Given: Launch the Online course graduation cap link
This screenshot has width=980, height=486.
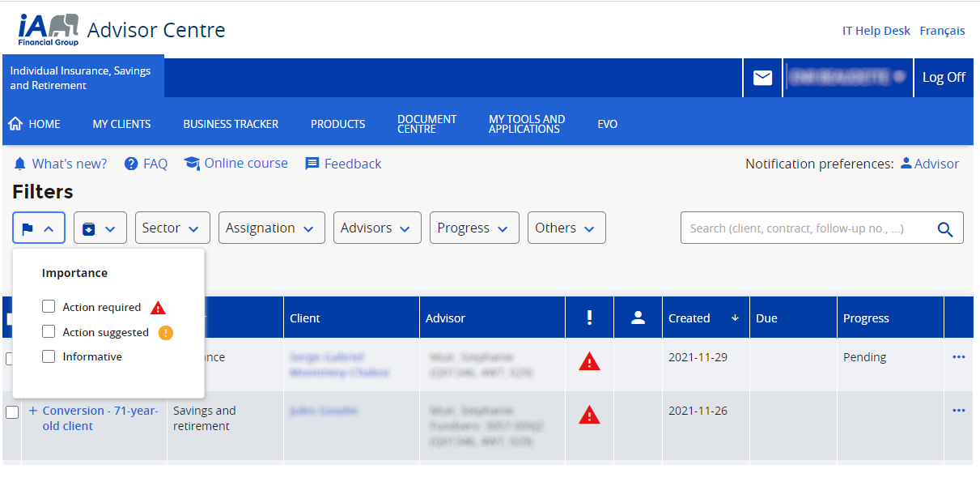Looking at the screenshot, I should pos(235,163).
